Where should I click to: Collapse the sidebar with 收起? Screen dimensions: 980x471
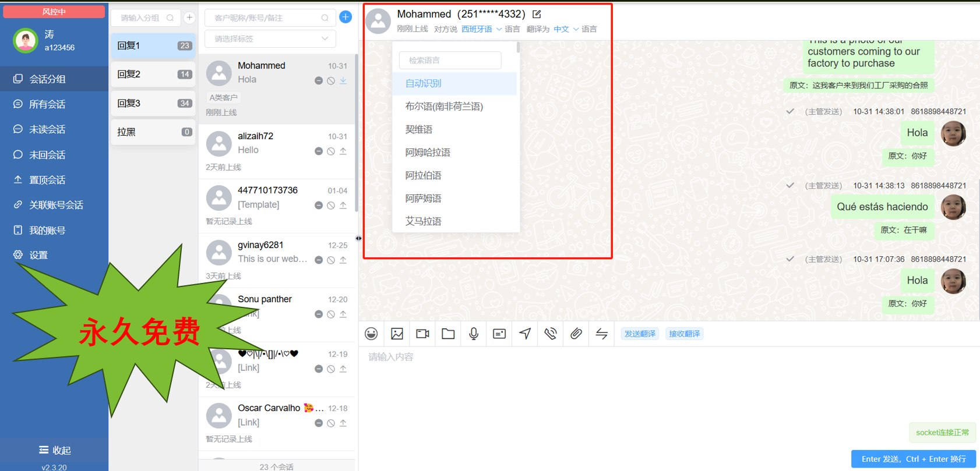[x=54, y=450]
